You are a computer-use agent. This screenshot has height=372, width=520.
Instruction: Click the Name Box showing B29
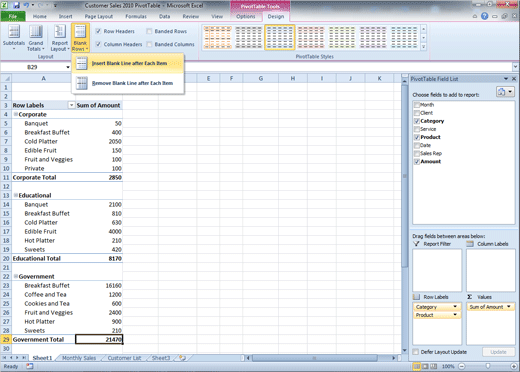coord(32,67)
